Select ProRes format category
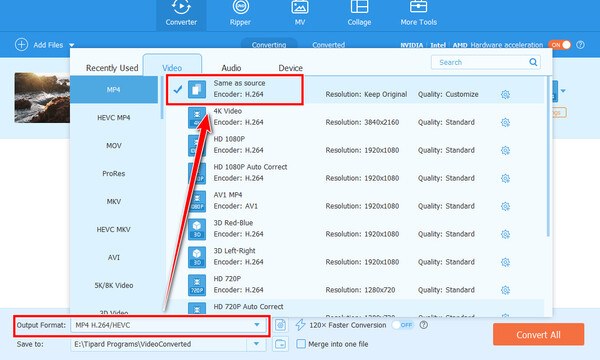The height and width of the screenshot is (360, 600). click(x=114, y=173)
